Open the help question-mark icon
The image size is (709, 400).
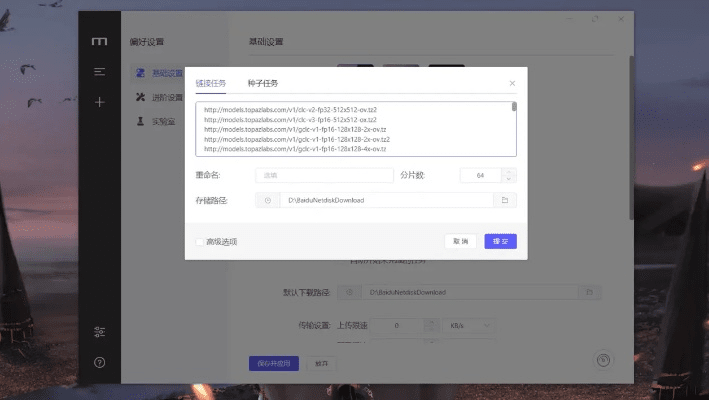pos(99,362)
